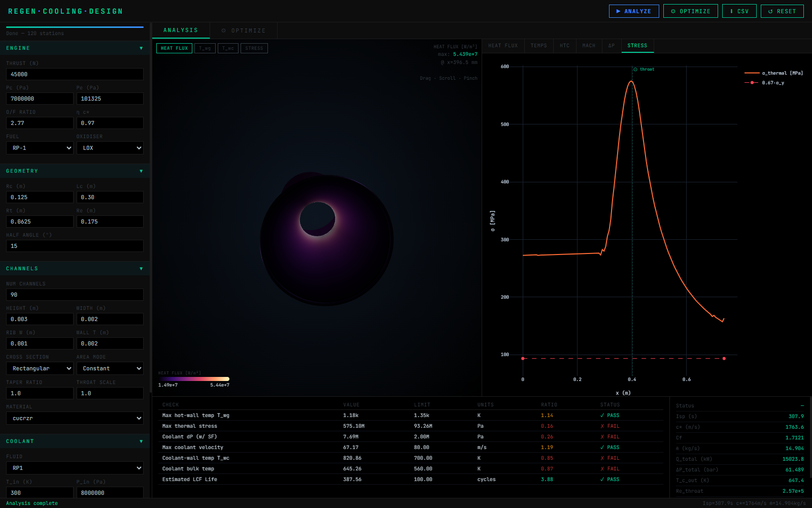This screenshot has width=812, height=508.
Task: Click the THRUST input field
Action: (75, 74)
